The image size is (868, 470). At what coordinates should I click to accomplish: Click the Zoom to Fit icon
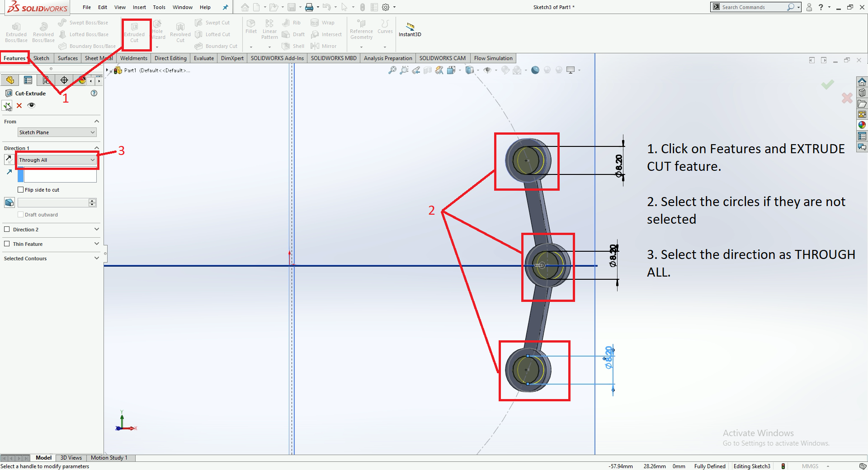[392, 70]
